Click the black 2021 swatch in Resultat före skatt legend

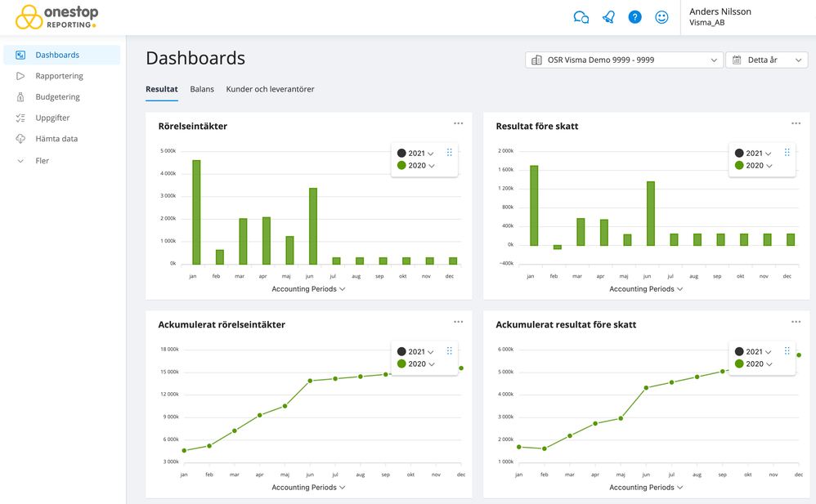pos(739,154)
